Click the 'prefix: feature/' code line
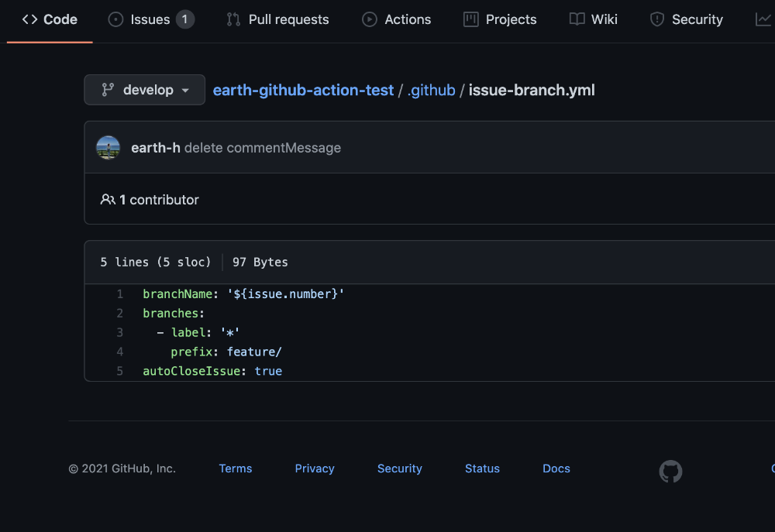 [x=226, y=352]
